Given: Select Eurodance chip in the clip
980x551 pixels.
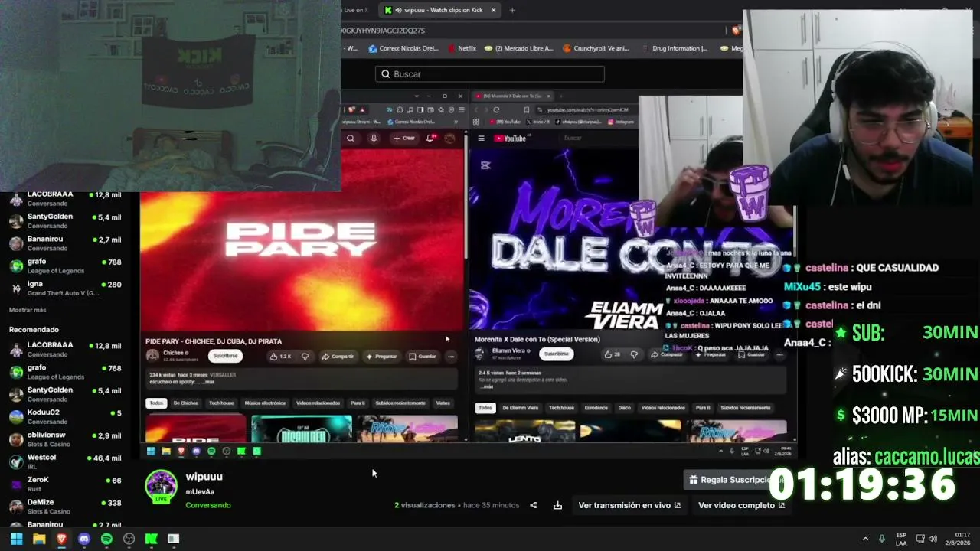Looking at the screenshot, I should pyautogui.click(x=596, y=408).
